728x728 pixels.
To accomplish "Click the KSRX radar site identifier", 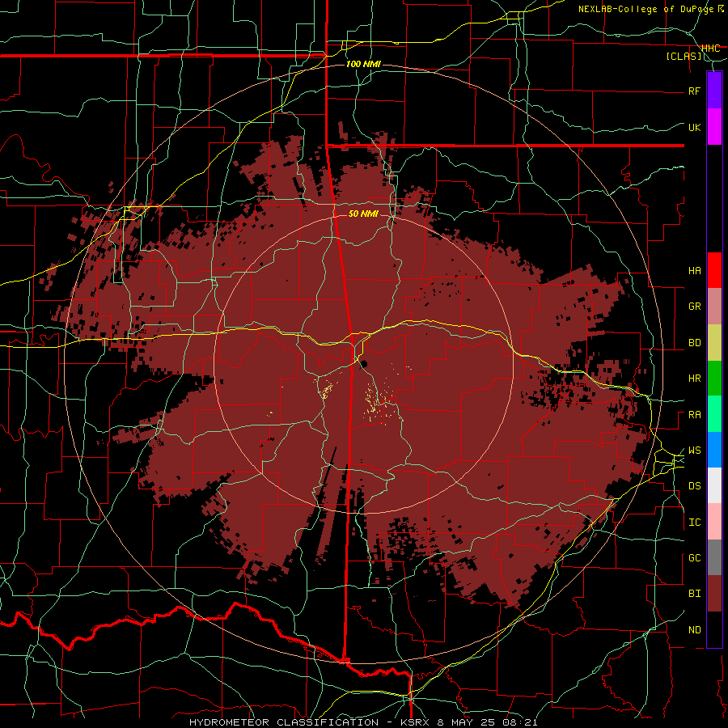I will click(x=413, y=722).
